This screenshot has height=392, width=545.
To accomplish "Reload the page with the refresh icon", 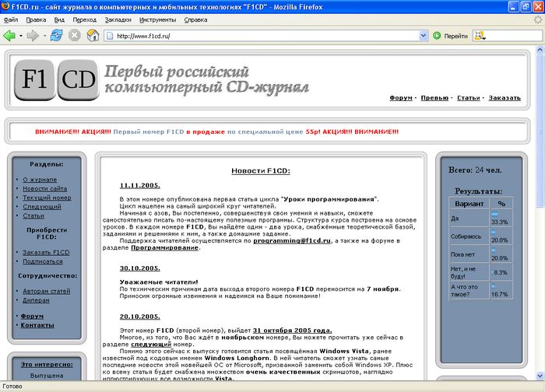I will tap(56, 36).
